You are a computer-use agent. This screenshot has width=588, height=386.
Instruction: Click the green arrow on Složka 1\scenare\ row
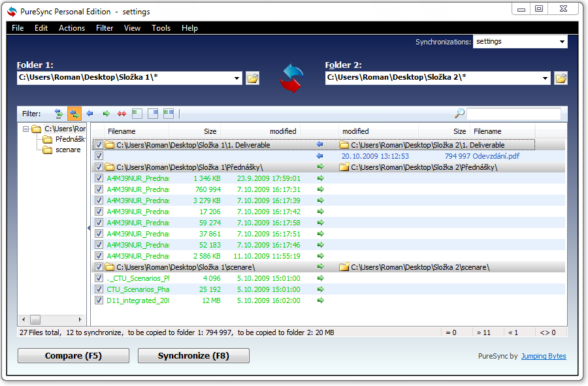pos(321,267)
